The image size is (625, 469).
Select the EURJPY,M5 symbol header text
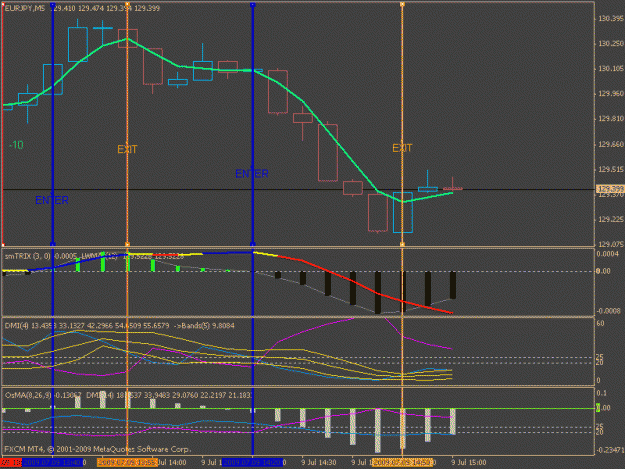(25, 8)
